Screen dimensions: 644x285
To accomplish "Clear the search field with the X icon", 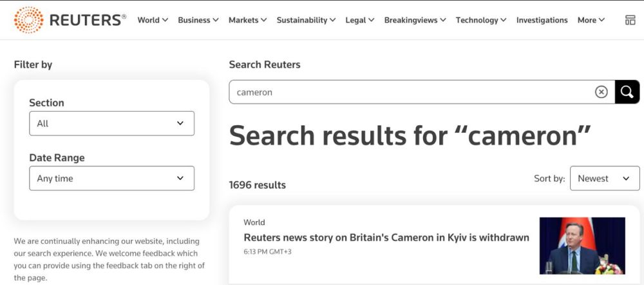I will 601,92.
